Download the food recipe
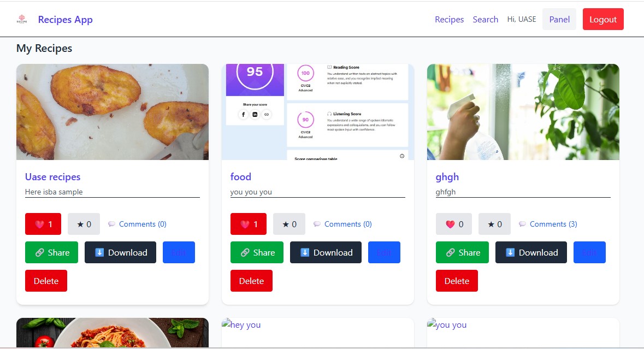Viewport: 644px width, 349px height. tap(326, 252)
